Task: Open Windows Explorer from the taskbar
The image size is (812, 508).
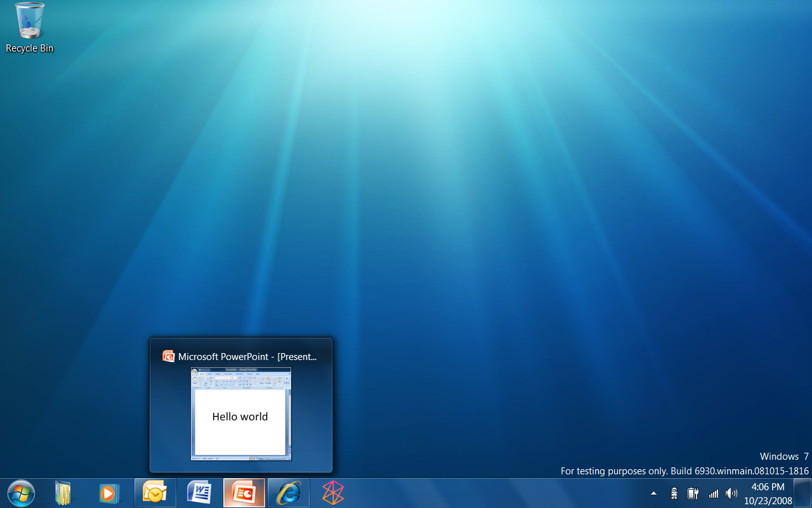Action: tap(63, 493)
